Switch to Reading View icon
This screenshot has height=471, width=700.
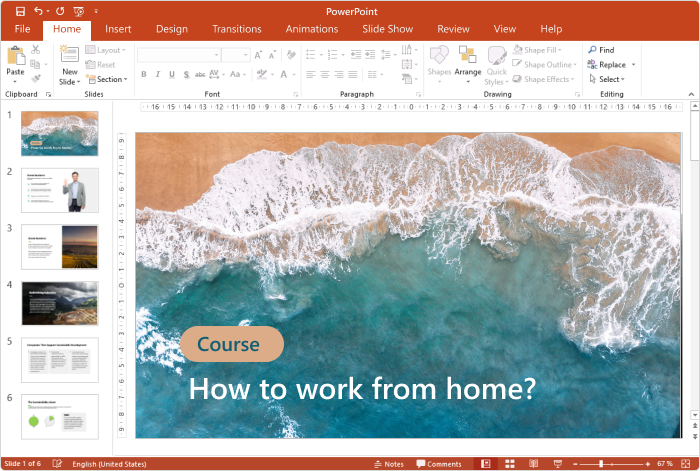pos(533,463)
